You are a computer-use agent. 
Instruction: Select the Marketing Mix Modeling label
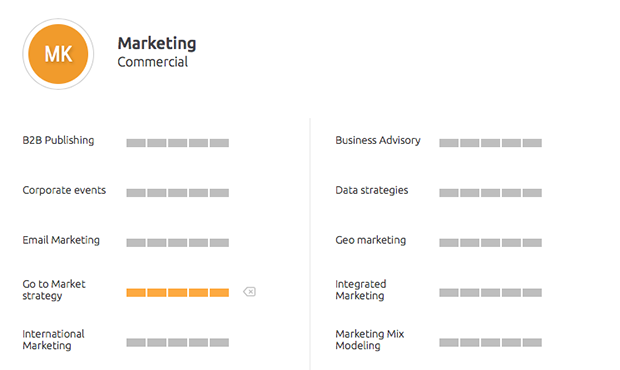370,340
